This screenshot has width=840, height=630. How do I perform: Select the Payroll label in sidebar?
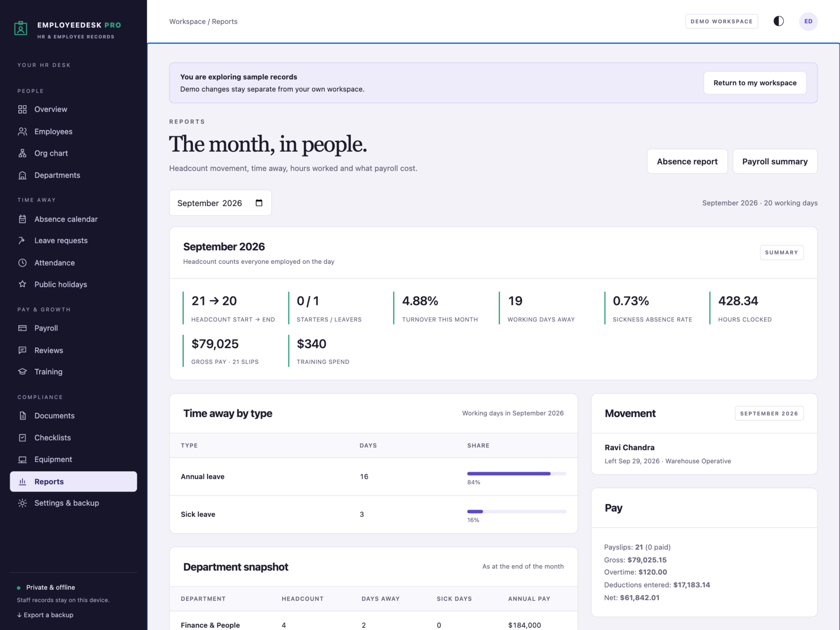[x=46, y=328]
